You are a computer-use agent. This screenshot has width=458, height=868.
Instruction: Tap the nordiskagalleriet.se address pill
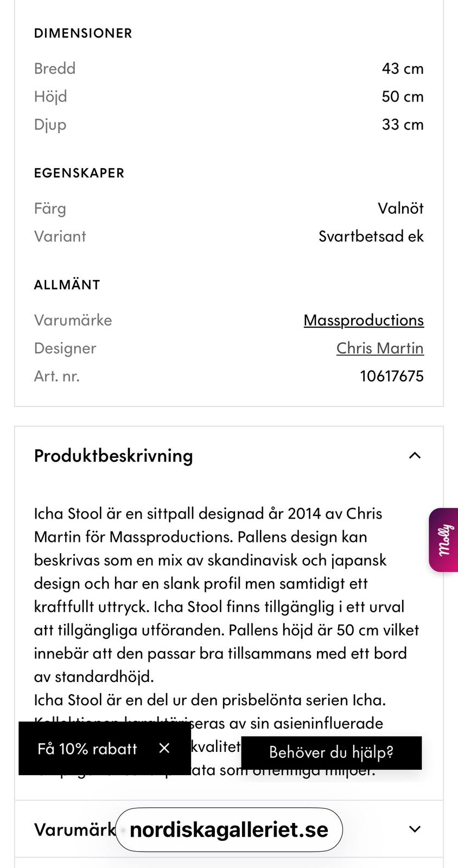pyautogui.click(x=229, y=829)
